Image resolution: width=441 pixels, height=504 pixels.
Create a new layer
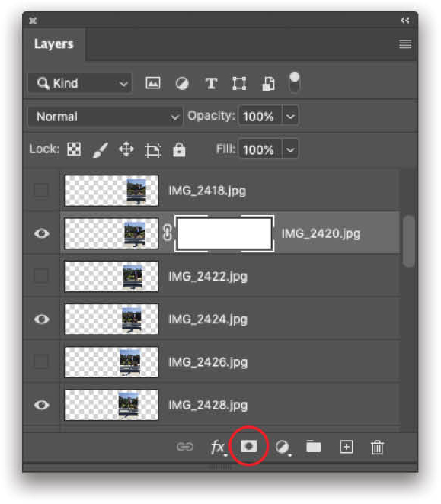pos(347,447)
